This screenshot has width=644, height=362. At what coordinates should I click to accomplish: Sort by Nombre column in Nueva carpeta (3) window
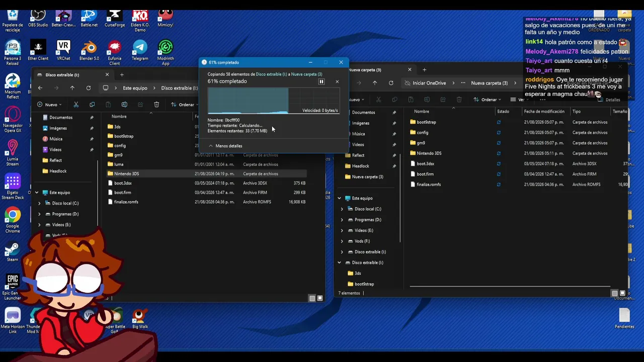422,112
